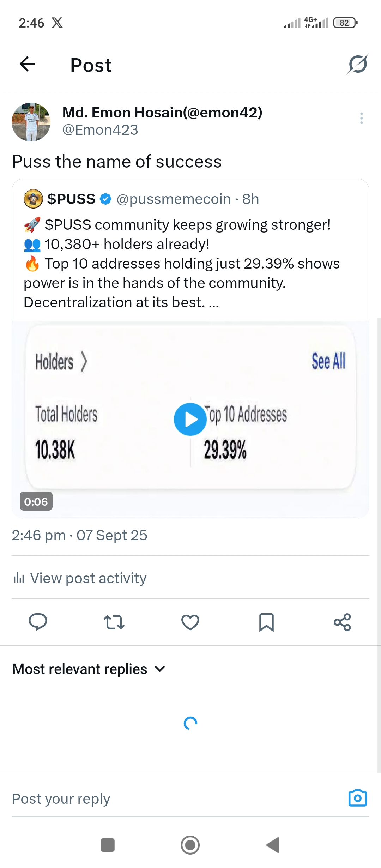Bookmark this post

point(266,622)
